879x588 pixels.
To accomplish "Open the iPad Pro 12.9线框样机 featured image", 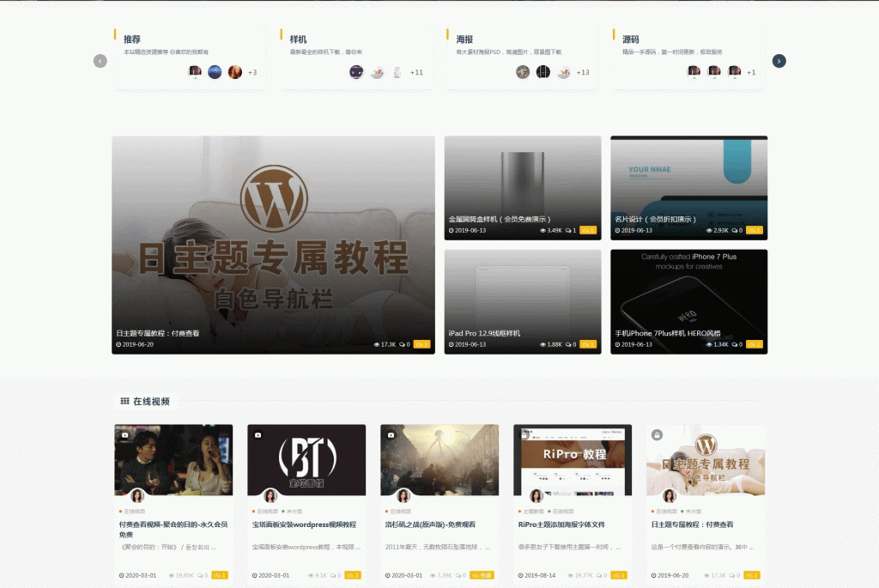I will [523, 301].
